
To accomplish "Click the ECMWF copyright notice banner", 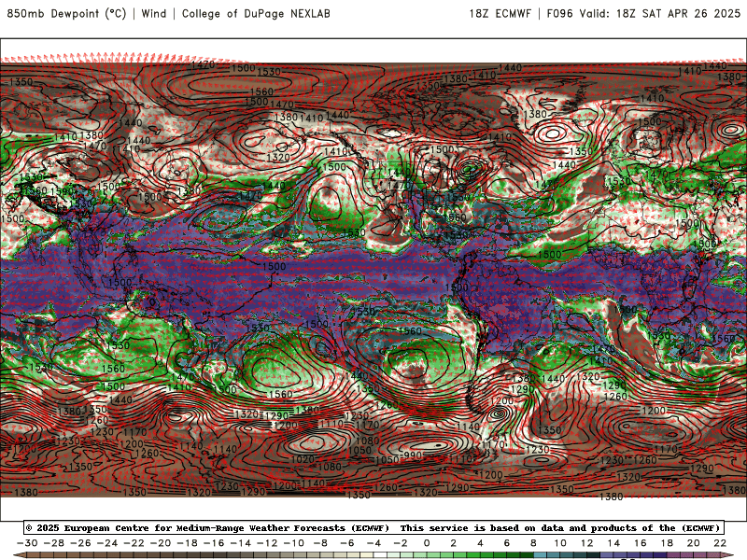I will pyautogui.click(x=373, y=527).
